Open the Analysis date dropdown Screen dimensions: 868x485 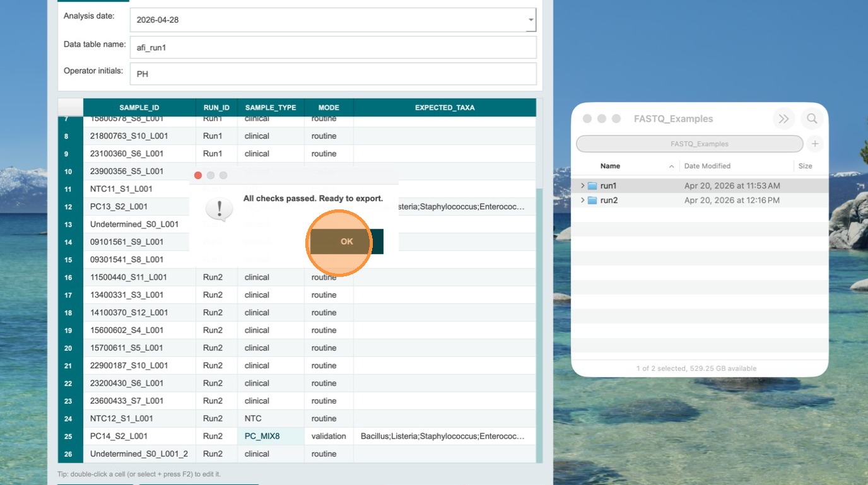click(x=531, y=20)
